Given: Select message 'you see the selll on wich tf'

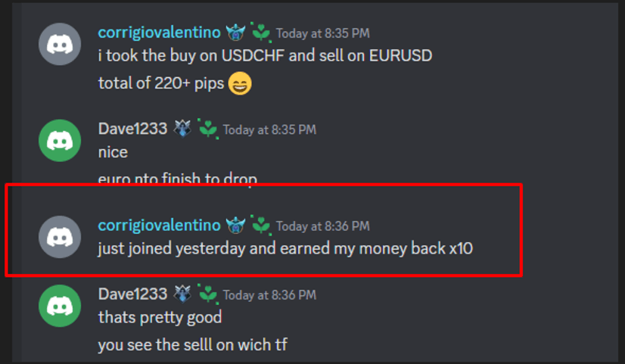Looking at the screenshot, I should point(192,345).
